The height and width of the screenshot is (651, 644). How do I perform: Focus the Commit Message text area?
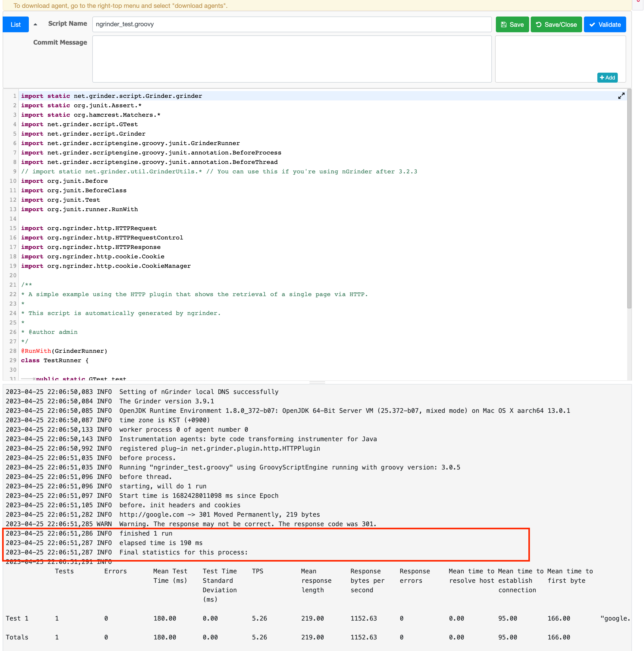pyautogui.click(x=291, y=59)
